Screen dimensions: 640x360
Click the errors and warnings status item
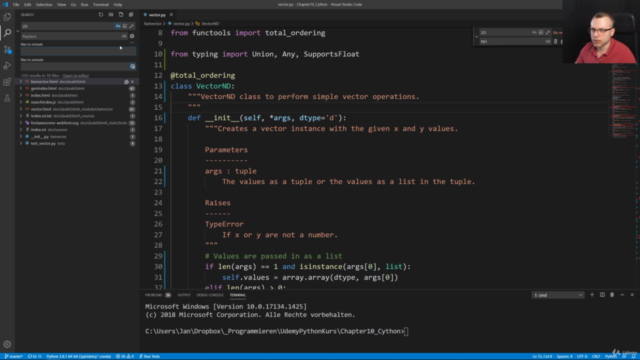(x=125, y=356)
